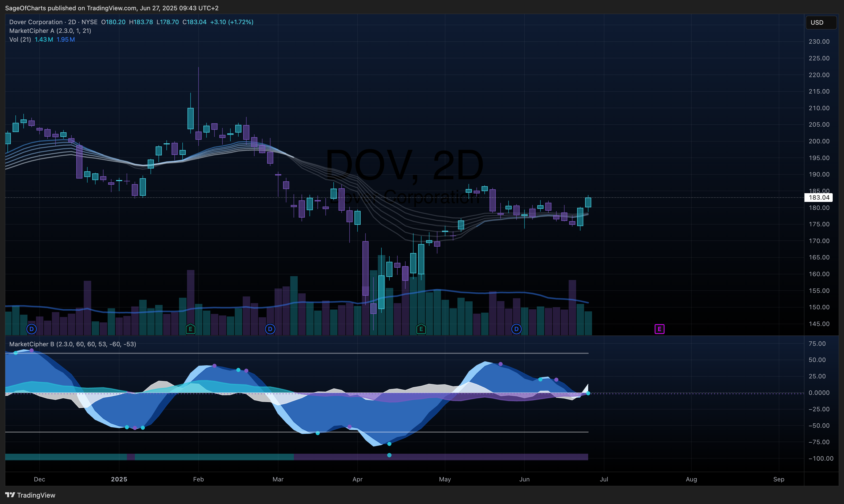Click the 200.00 price axis label

point(819,141)
